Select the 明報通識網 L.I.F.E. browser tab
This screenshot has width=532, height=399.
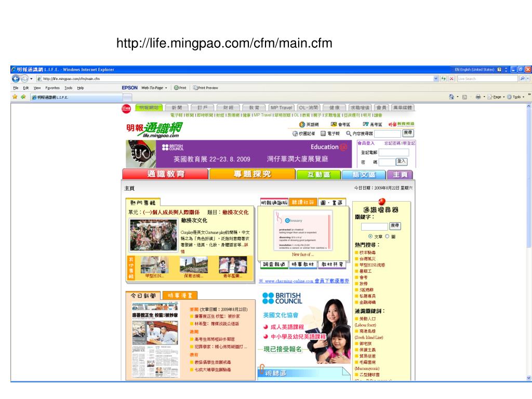76,97
